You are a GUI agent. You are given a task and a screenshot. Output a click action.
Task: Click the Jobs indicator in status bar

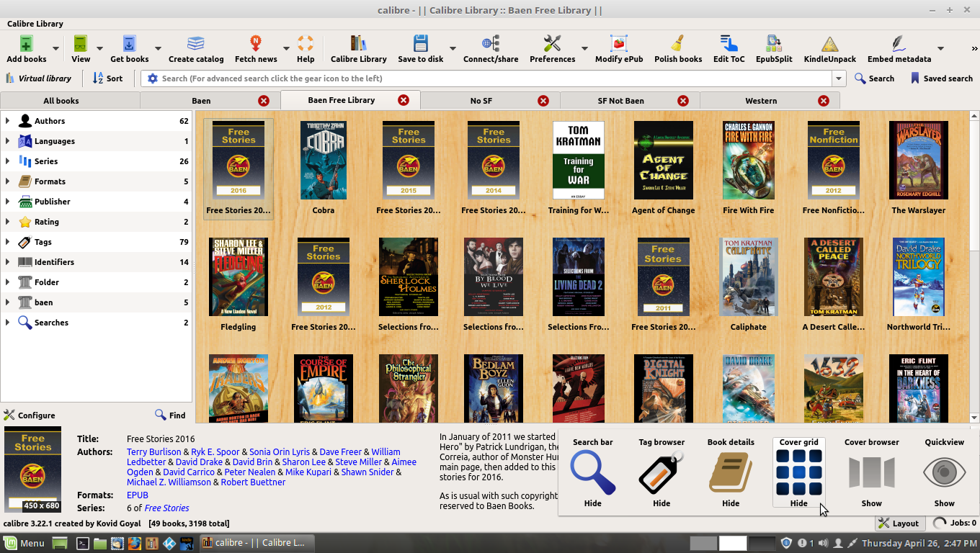(955, 523)
